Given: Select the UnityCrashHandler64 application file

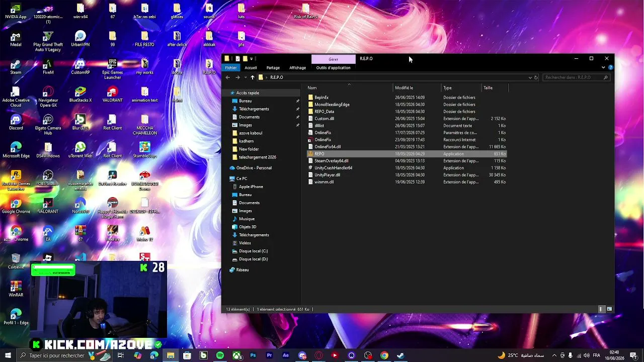Looking at the screenshot, I should pos(333,168).
